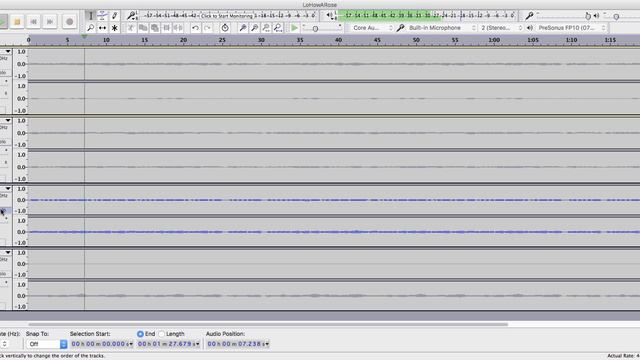Viewport: 640px width, 360px height.
Task: Click the 'Actual Rate' status bar text
Action: [x=623, y=356]
